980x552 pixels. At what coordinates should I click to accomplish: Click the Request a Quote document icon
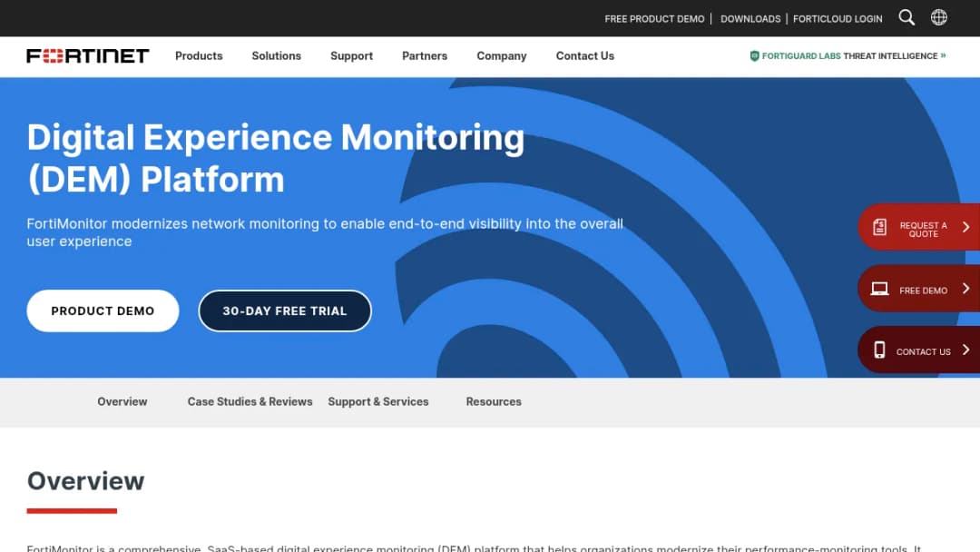click(x=879, y=227)
